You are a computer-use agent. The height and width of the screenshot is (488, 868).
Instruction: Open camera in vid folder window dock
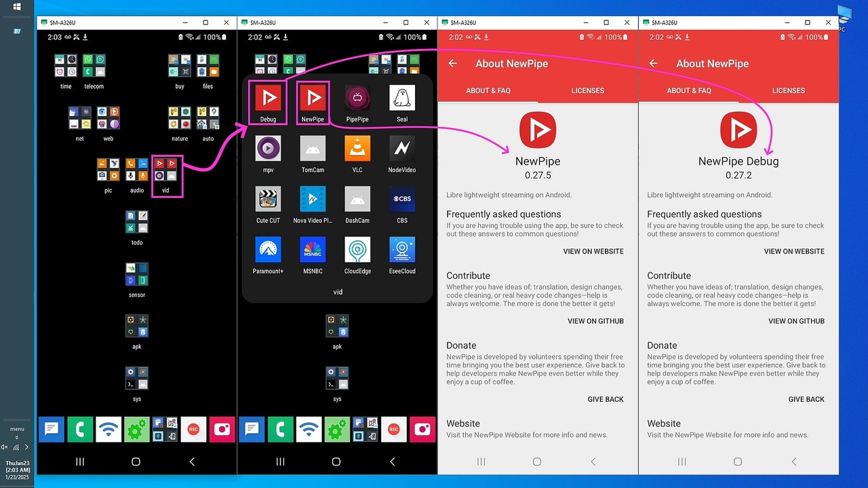422,429
